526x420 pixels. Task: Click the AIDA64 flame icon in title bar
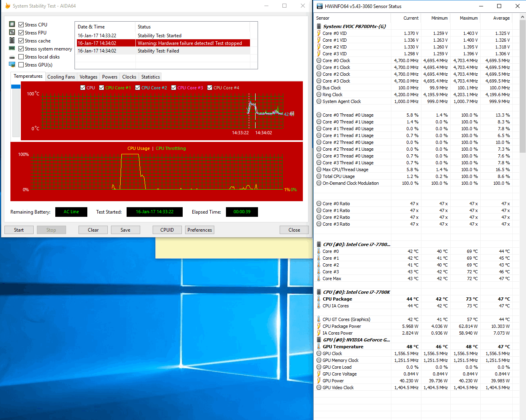7,6
